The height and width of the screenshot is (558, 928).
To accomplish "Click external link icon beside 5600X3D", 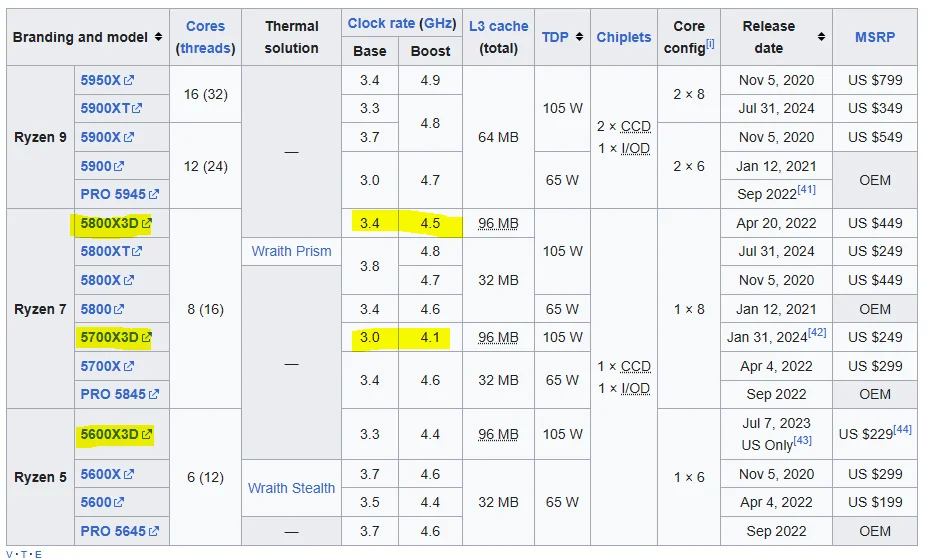I will click(146, 434).
